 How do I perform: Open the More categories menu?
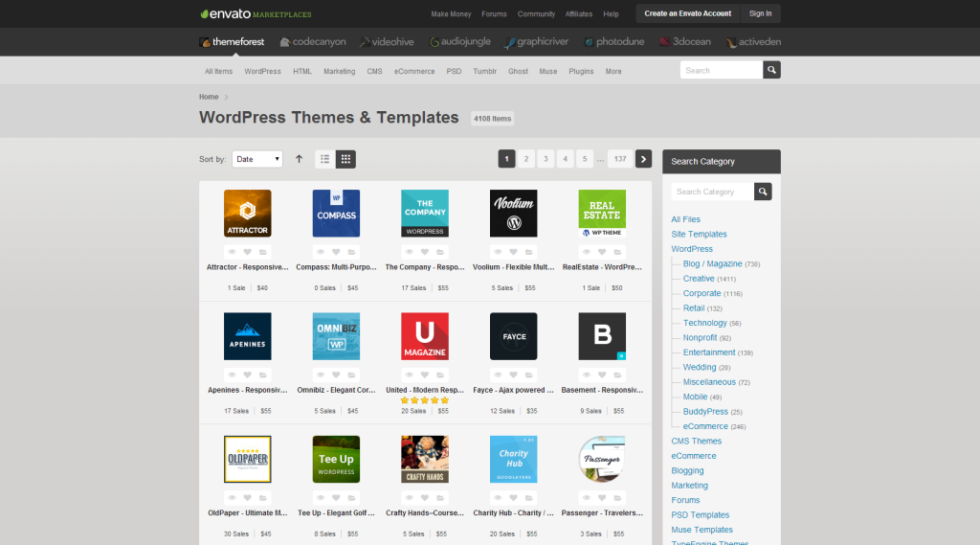point(613,71)
